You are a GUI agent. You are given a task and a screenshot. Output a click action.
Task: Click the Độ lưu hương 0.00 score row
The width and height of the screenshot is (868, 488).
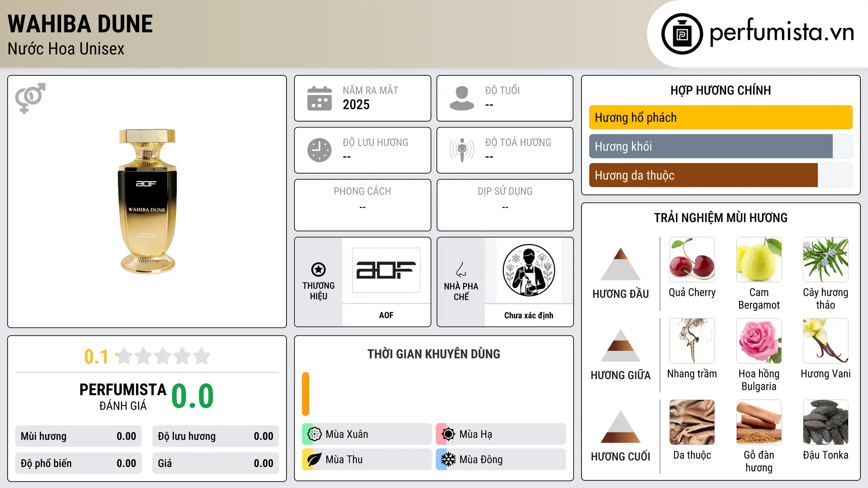(x=215, y=436)
